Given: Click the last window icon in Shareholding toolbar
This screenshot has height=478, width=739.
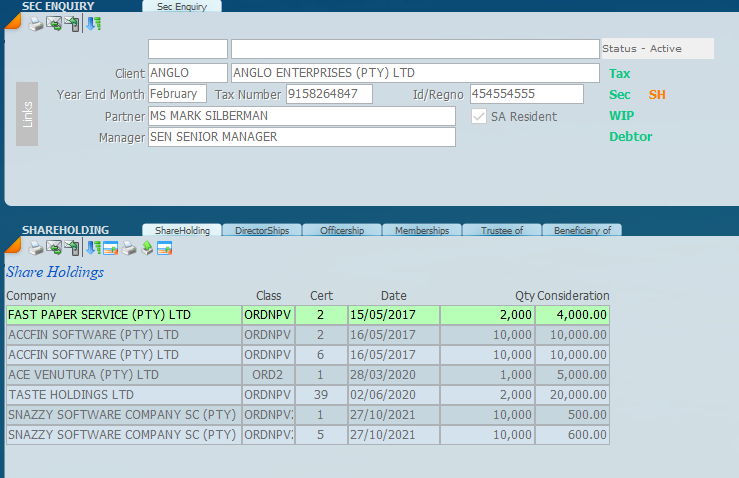Looking at the screenshot, I should pyautogui.click(x=165, y=248).
